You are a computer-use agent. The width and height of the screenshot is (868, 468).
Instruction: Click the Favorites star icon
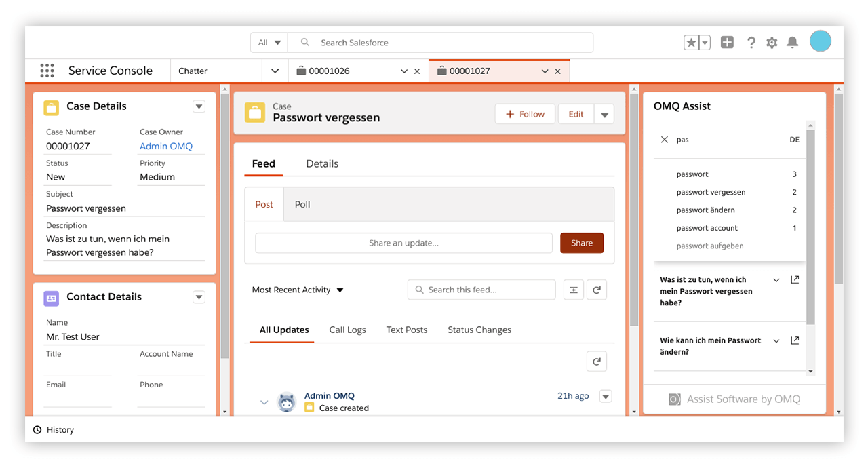click(x=691, y=43)
